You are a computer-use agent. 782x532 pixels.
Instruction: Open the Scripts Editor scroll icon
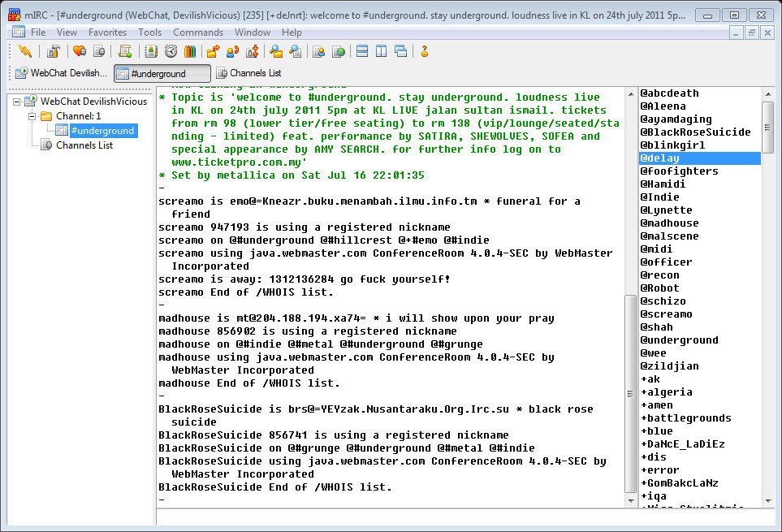click(x=124, y=51)
